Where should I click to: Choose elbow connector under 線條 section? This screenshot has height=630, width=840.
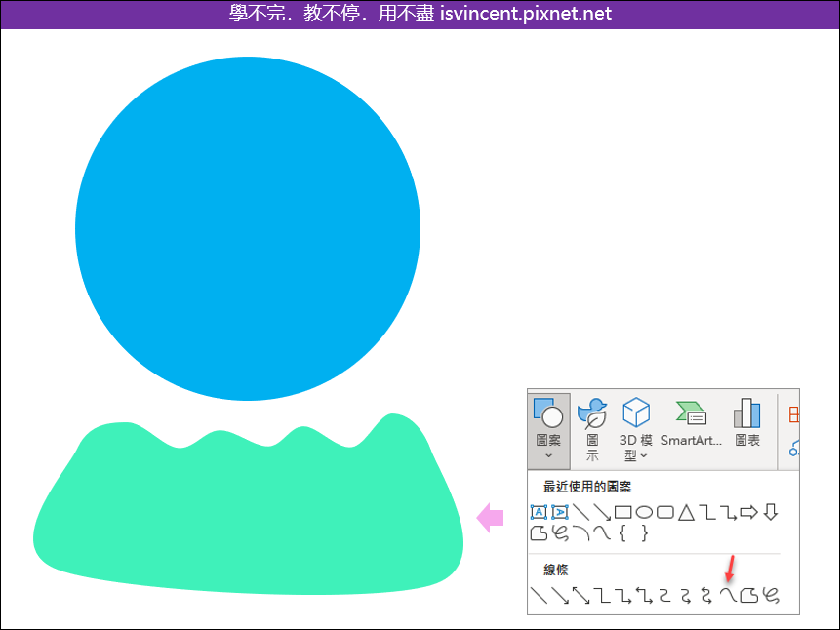602,595
